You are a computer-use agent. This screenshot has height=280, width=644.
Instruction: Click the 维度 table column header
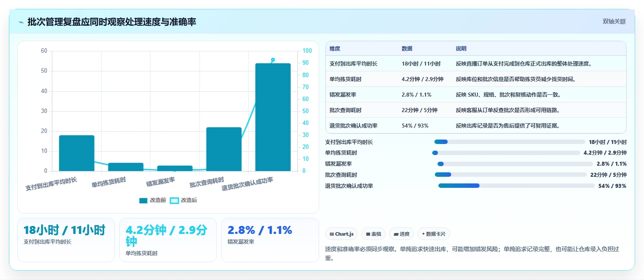click(335, 49)
